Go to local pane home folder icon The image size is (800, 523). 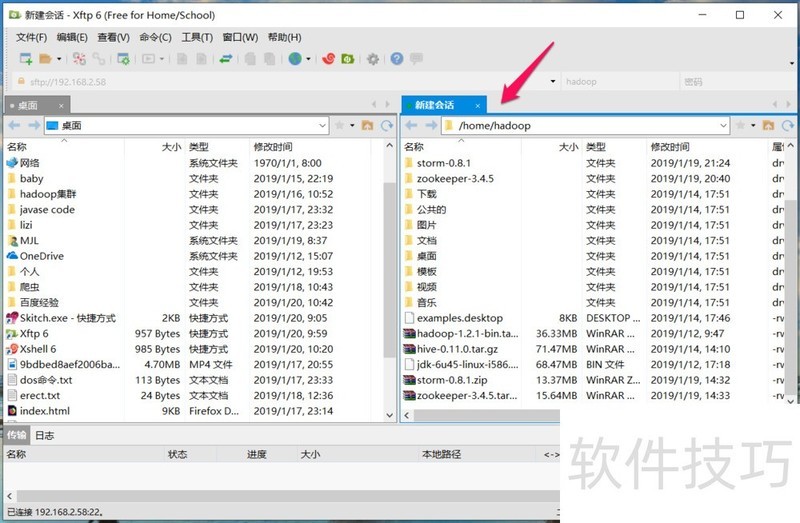tap(367, 125)
